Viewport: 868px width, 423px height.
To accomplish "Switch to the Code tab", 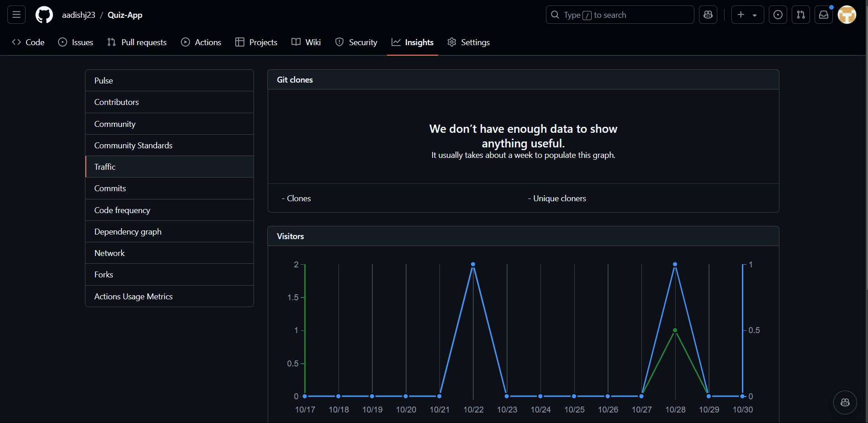I will [x=28, y=42].
